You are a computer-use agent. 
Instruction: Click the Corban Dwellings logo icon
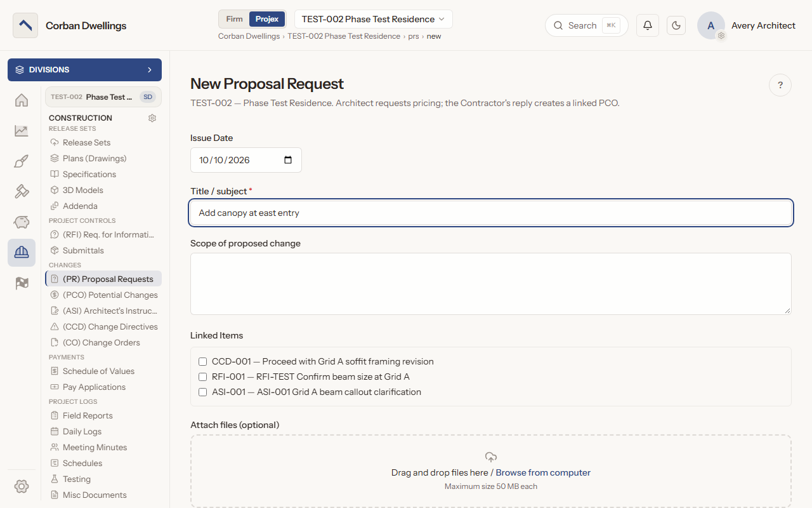point(25,25)
